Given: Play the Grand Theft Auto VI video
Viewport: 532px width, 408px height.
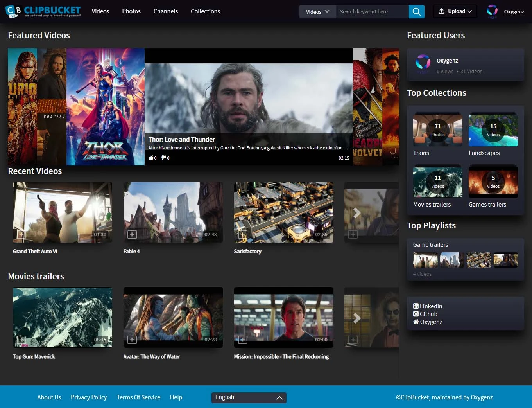Looking at the screenshot, I should coord(63,212).
